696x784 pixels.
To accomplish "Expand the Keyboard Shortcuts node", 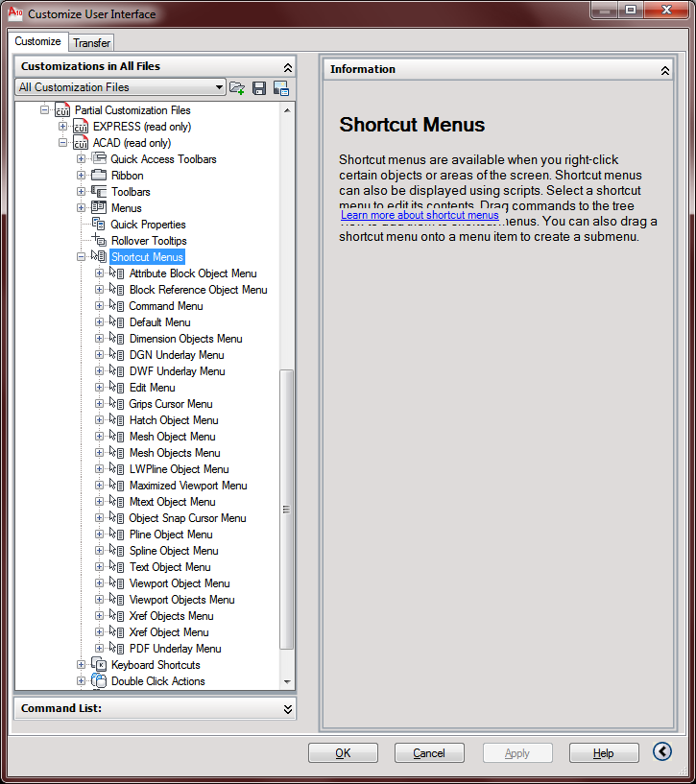I will pyautogui.click(x=81, y=664).
